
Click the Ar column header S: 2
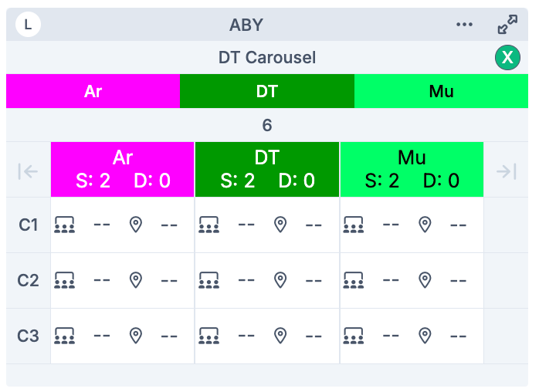click(x=93, y=181)
